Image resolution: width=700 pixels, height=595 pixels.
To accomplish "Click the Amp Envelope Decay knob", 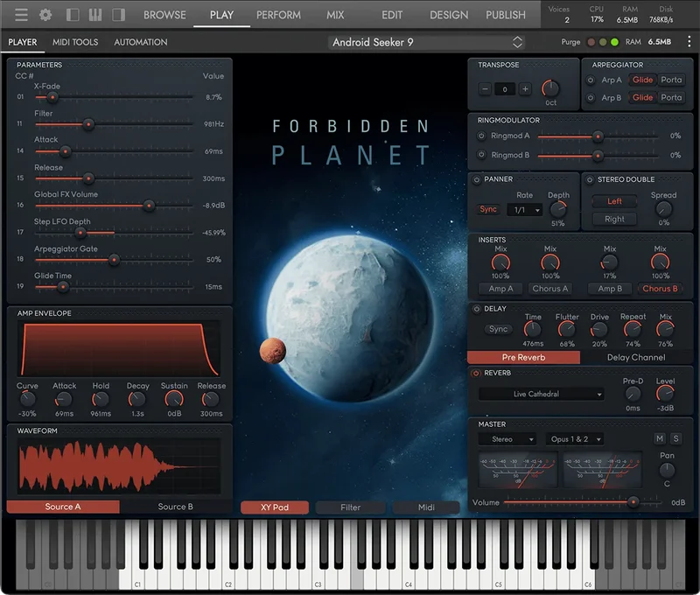I will coord(136,399).
